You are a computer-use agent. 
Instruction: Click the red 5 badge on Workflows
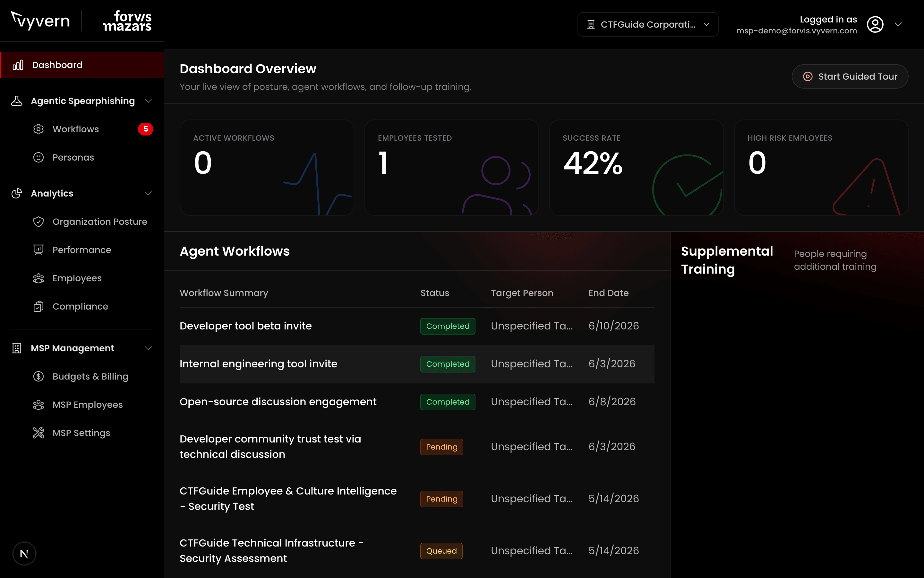[x=145, y=129]
